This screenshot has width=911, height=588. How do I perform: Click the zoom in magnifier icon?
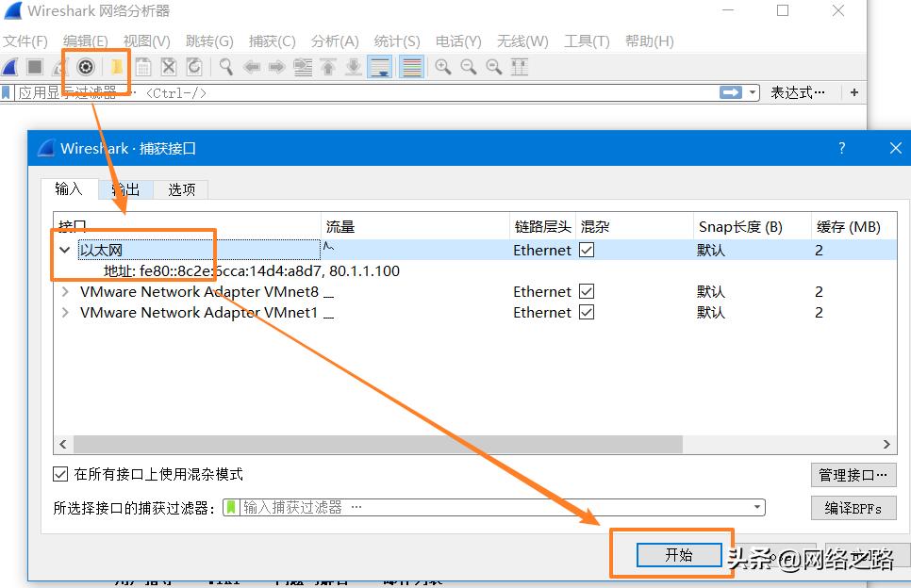click(x=441, y=66)
